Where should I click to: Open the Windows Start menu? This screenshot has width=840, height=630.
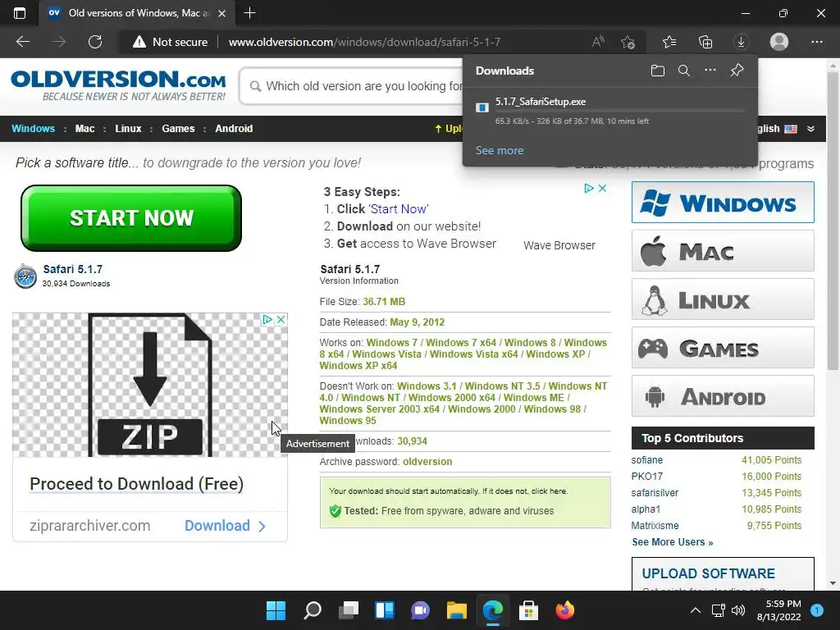tap(276, 610)
